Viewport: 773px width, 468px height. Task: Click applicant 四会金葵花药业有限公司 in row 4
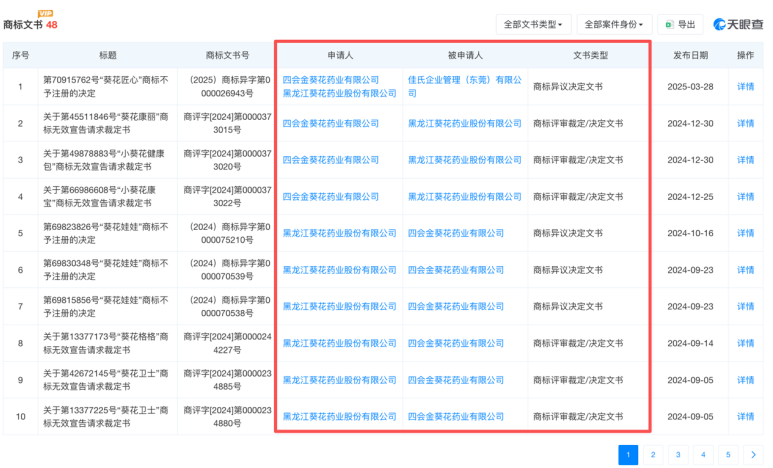pyautogui.click(x=330, y=196)
